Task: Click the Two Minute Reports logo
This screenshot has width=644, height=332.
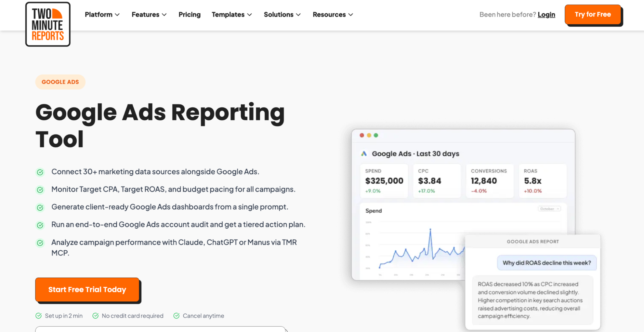Action: [x=48, y=24]
